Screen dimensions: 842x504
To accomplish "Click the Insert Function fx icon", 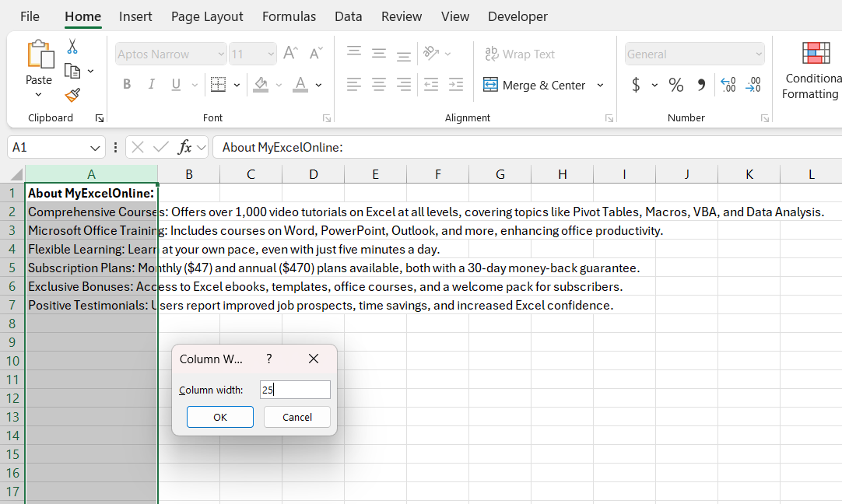I will pos(185,147).
